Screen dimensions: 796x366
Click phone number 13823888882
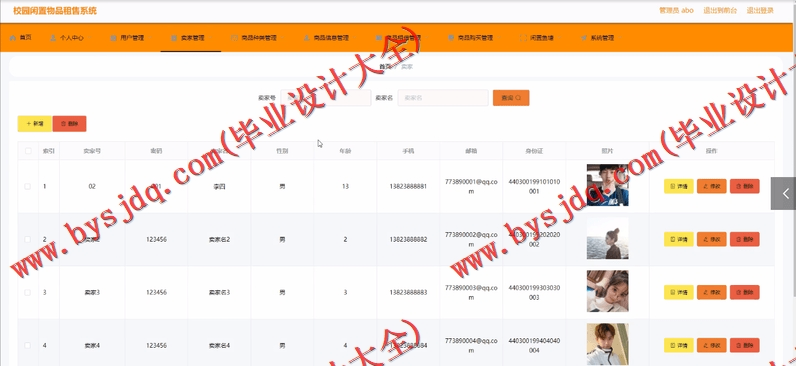[408, 239]
